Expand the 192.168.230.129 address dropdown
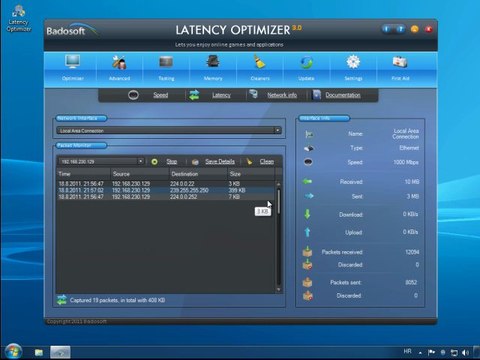 [x=141, y=161]
